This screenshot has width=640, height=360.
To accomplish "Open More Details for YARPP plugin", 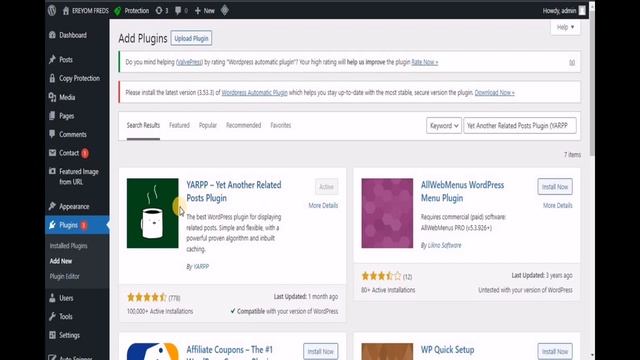I will tap(323, 205).
